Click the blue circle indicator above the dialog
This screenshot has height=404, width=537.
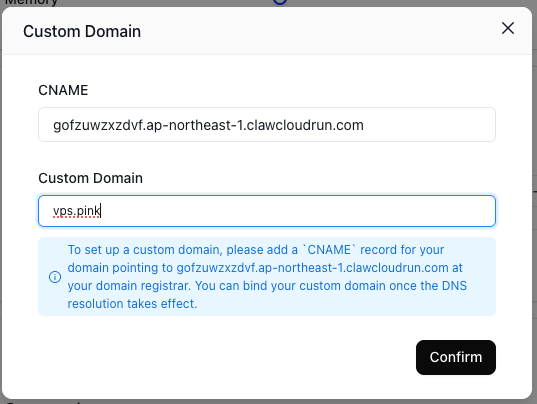click(x=280, y=2)
